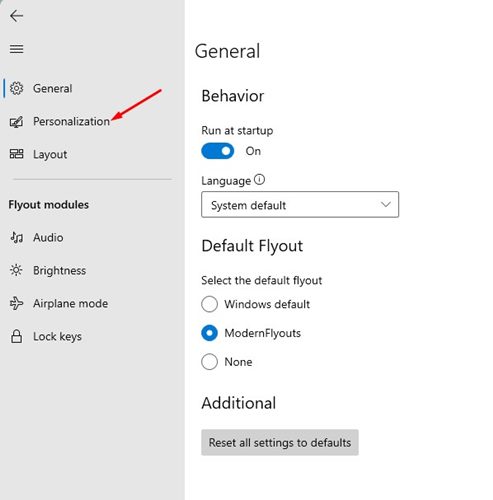Click the General gear icon

point(16,88)
